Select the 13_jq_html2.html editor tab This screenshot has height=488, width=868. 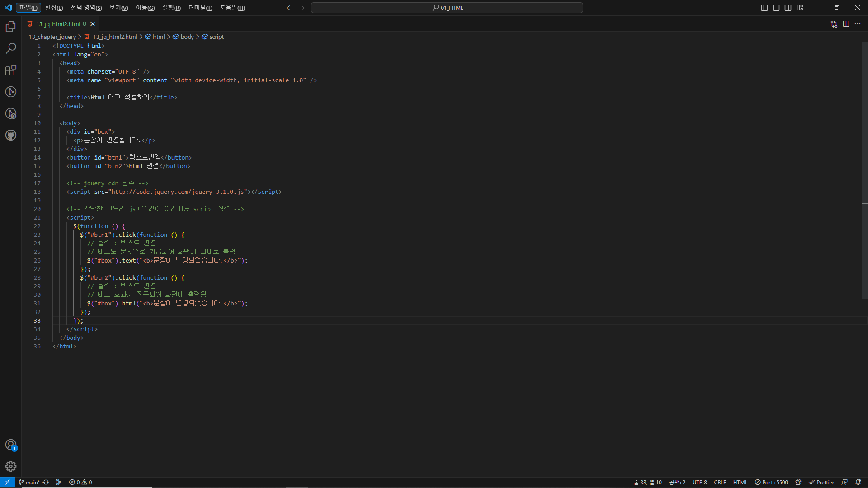[58, 24]
